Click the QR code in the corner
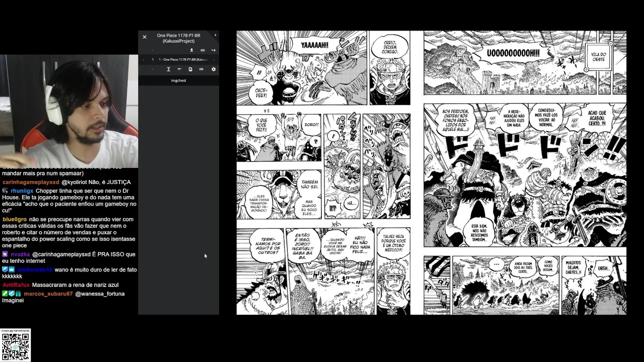Screen dimensions: 644x362 (x=16, y=347)
